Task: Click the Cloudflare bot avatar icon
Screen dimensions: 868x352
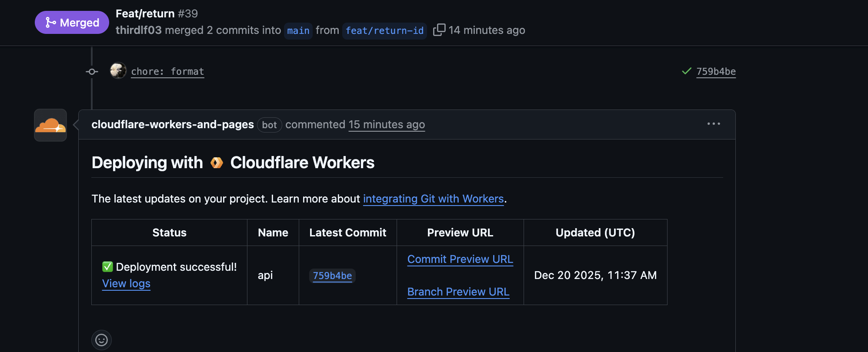Action: click(x=50, y=125)
